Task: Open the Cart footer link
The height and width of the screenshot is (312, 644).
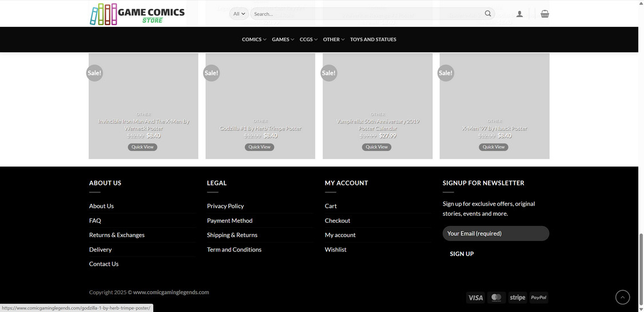Action: point(331,206)
